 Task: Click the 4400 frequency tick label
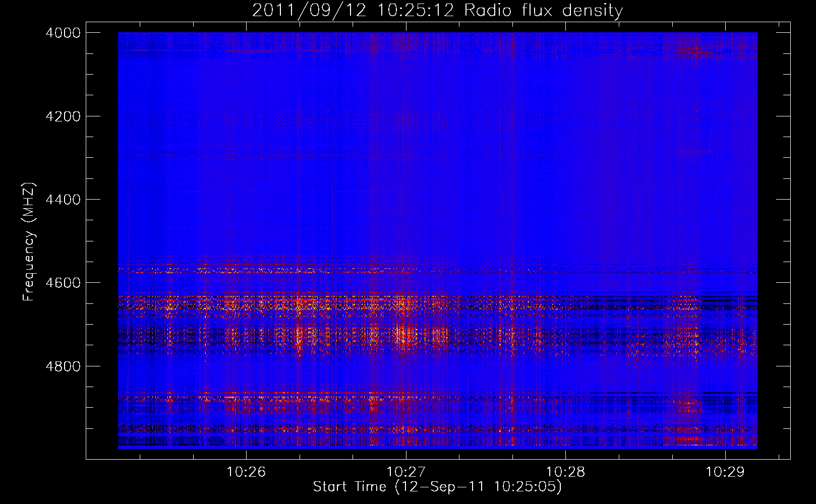pyautogui.click(x=63, y=200)
